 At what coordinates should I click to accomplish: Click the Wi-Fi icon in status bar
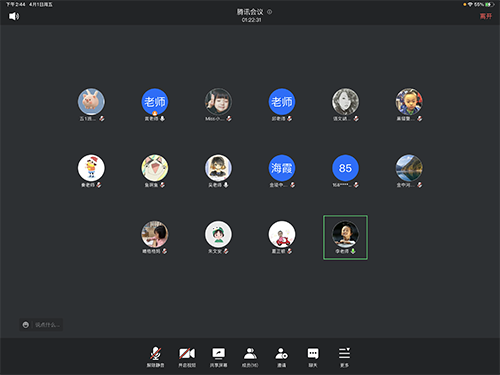tap(470, 4)
